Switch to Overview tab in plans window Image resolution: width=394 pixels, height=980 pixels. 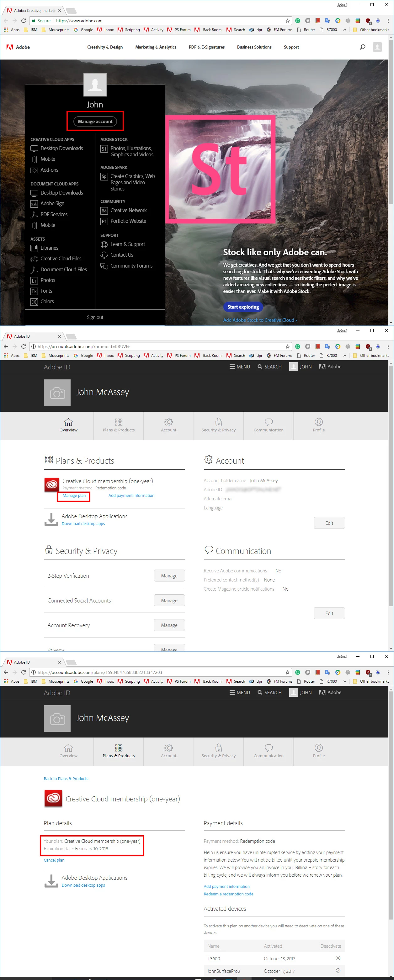click(x=68, y=751)
